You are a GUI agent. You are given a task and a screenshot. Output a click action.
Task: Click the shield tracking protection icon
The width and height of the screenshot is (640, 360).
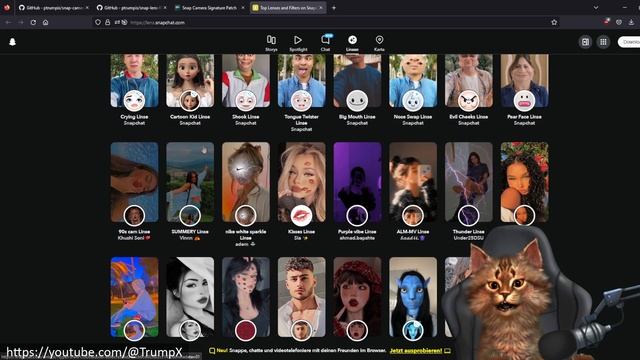click(x=98, y=22)
